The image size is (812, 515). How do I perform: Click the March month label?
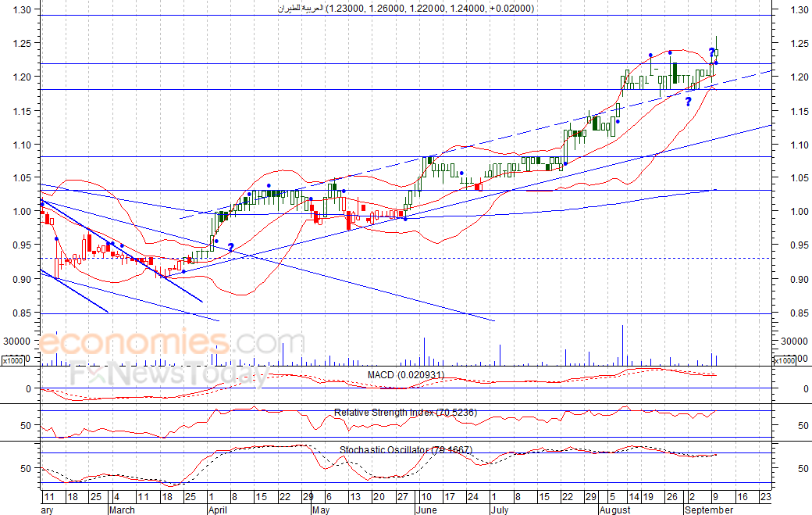pos(123,510)
